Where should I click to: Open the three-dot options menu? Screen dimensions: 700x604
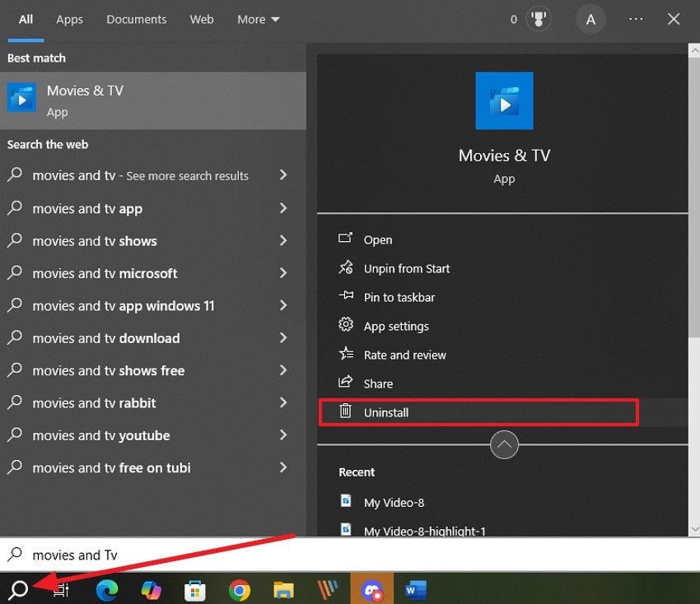coord(636,19)
